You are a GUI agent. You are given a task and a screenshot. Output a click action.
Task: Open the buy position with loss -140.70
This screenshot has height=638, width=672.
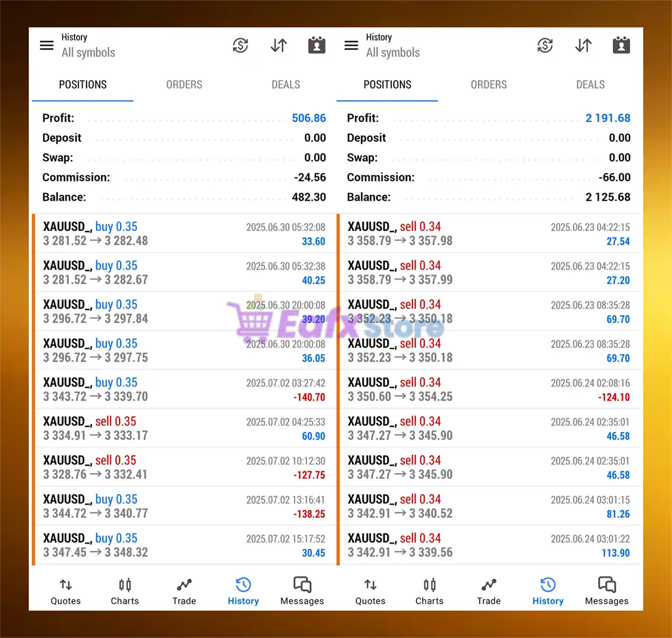pos(184,389)
